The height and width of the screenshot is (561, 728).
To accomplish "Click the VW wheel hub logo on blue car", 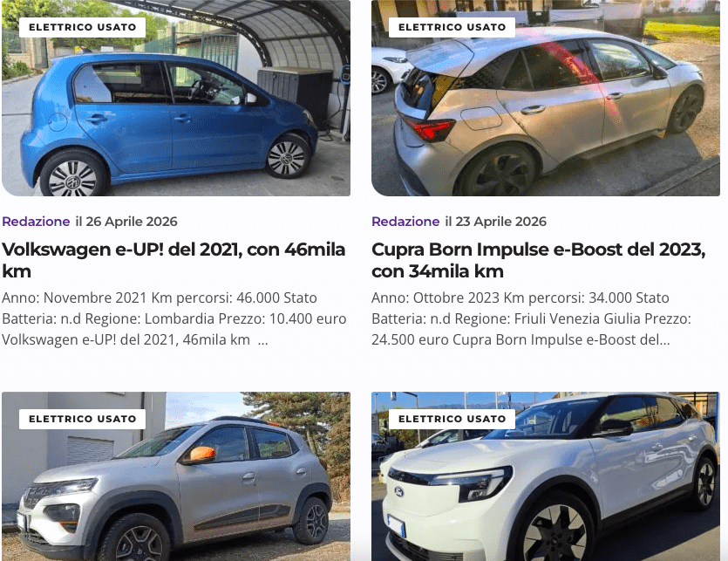I will (x=73, y=181).
